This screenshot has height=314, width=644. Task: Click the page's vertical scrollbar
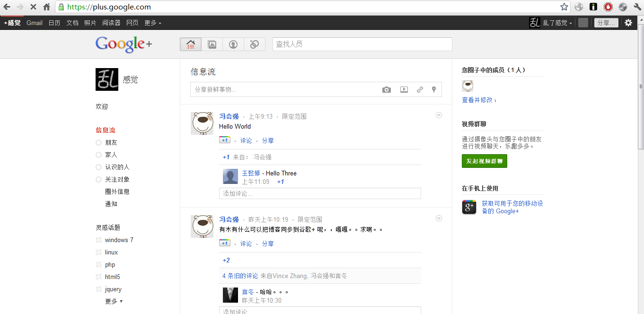click(x=641, y=86)
